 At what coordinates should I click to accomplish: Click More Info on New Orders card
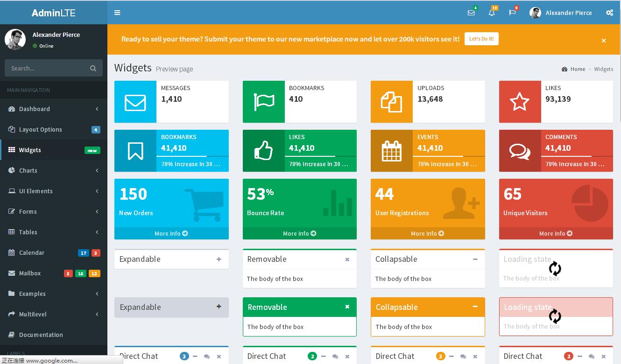tap(171, 233)
